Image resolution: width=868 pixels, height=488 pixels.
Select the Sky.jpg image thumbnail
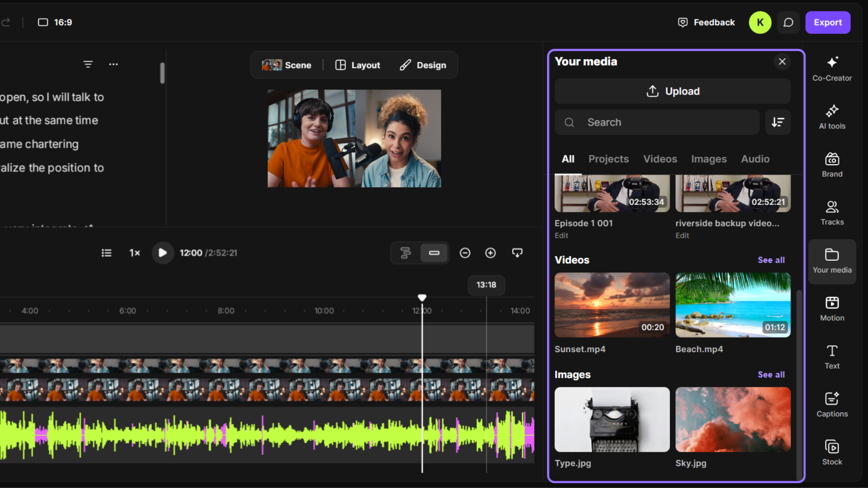[x=733, y=419]
